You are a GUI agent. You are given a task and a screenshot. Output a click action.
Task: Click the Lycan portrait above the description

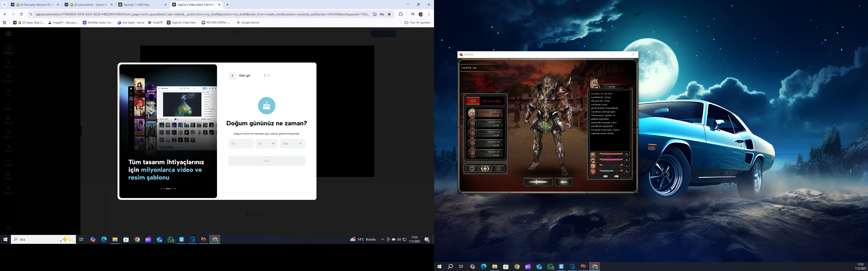pyautogui.click(x=595, y=84)
